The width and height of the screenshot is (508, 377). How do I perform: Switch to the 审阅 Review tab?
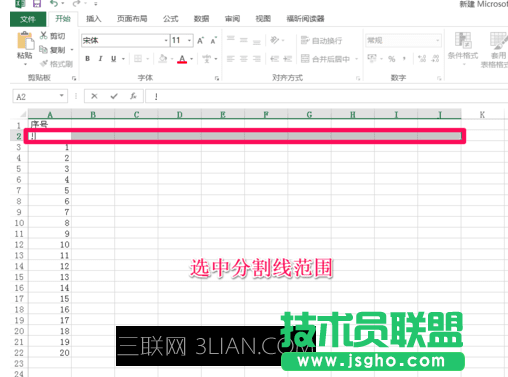pyautogui.click(x=232, y=19)
